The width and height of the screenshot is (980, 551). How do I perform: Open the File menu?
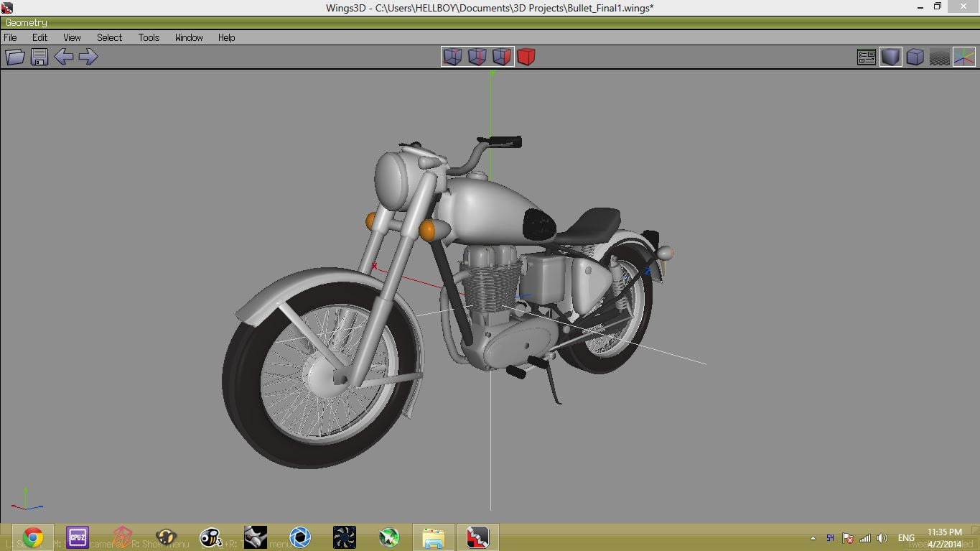tap(11, 37)
